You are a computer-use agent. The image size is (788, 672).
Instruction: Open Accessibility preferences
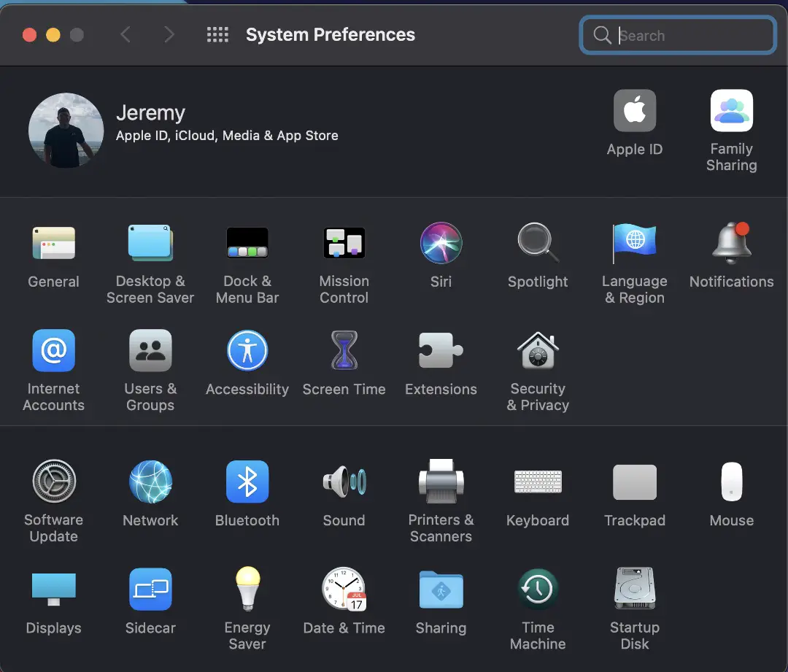247,350
